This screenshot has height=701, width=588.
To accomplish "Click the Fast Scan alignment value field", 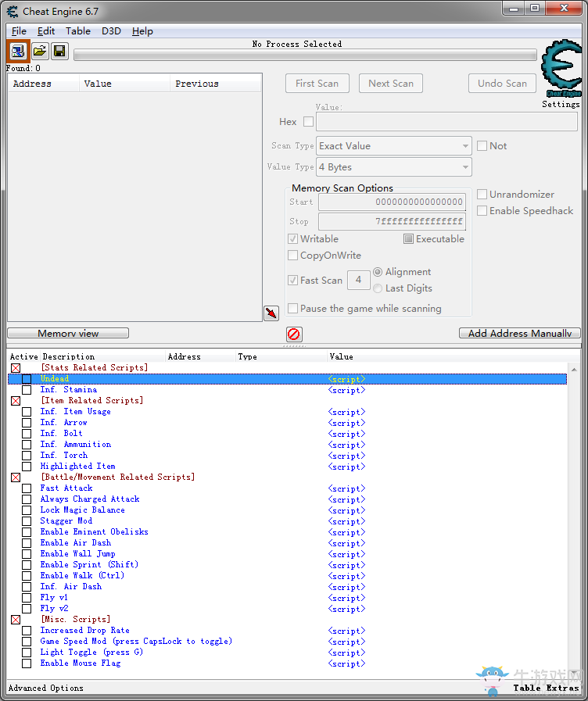I will [359, 281].
